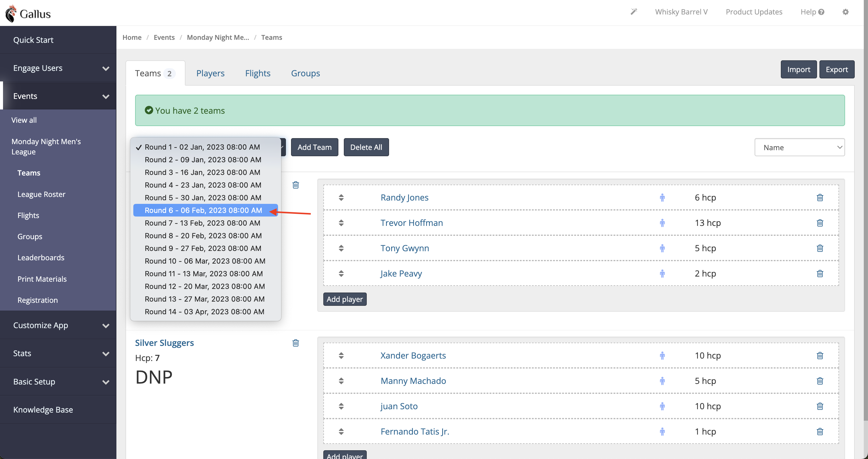Screen dimensions: 868x459
Task: Click trash icon for the first team
Action: point(296,185)
